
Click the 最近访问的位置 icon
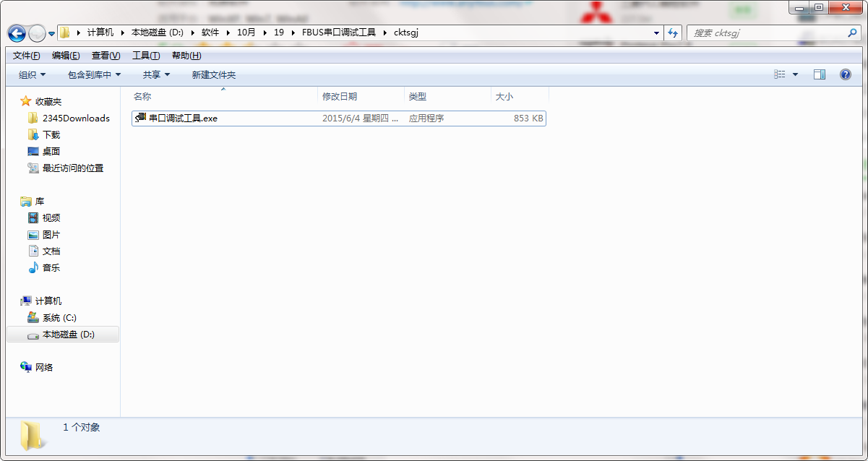[33, 168]
